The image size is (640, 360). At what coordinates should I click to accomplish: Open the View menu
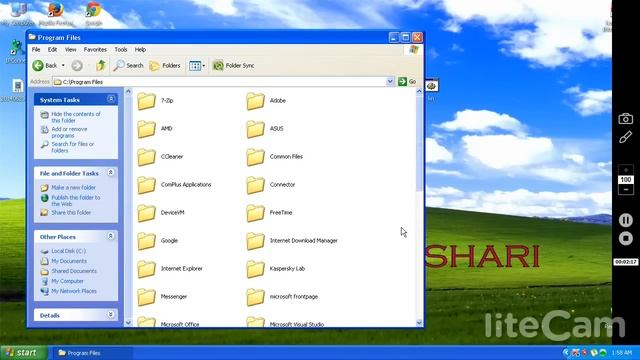70,49
